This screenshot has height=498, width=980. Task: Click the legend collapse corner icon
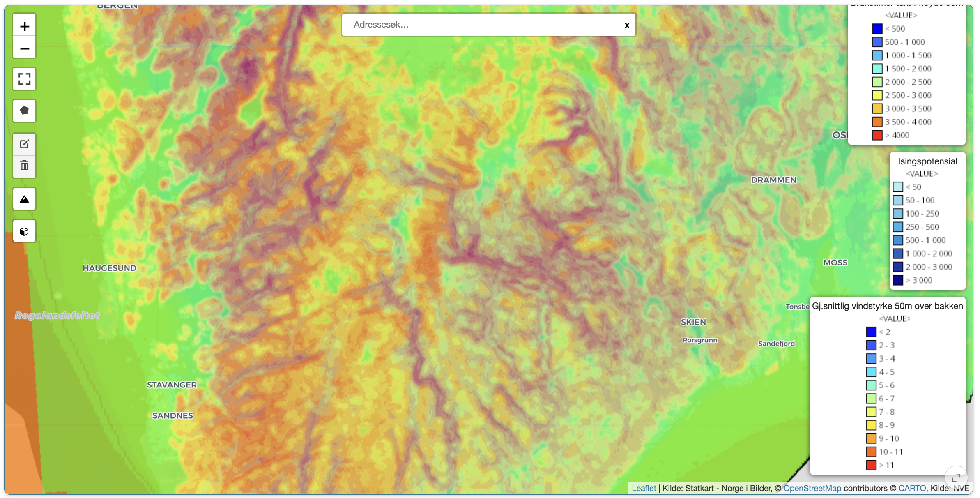[x=956, y=477]
